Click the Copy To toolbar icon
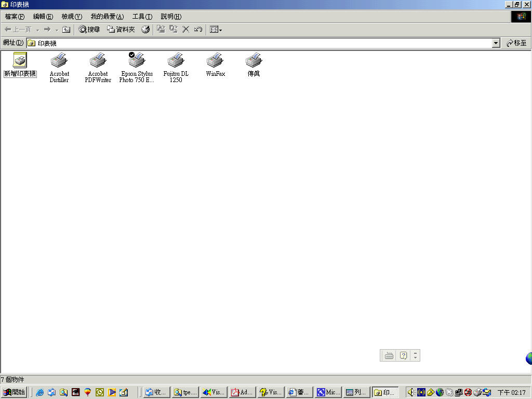Screen dimensions: 532x399 [174, 30]
